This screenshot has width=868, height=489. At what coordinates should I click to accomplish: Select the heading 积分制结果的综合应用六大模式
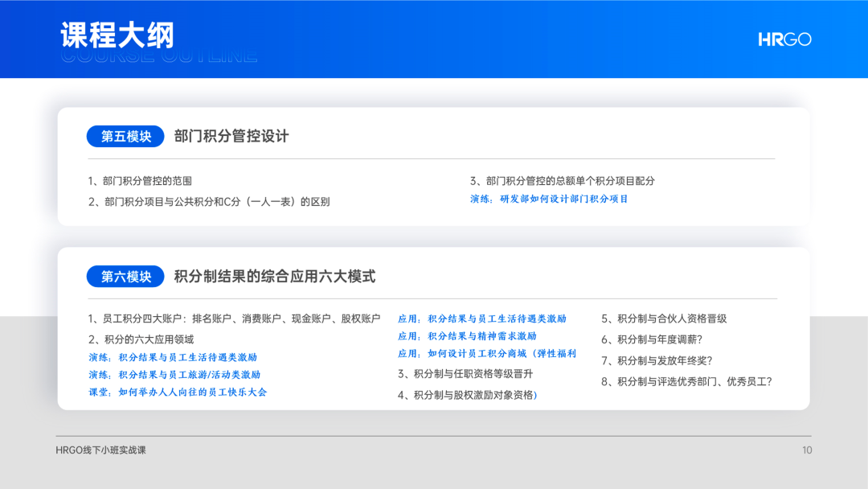point(275,277)
